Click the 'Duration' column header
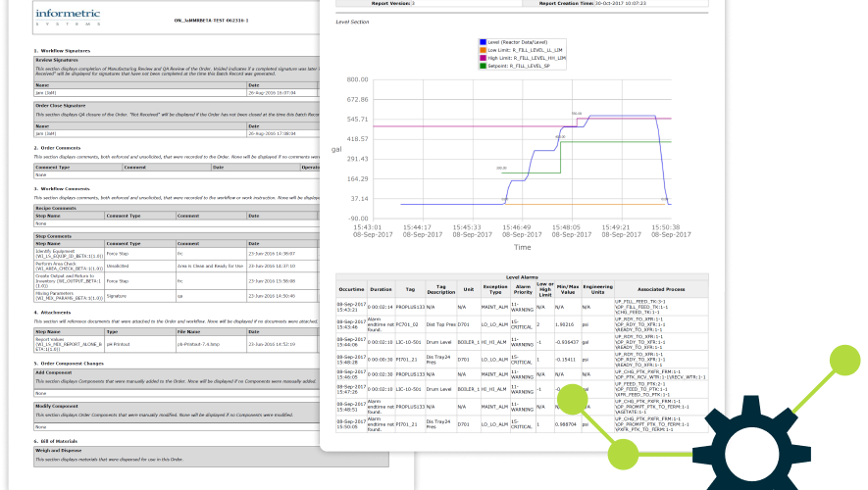 [x=381, y=289]
